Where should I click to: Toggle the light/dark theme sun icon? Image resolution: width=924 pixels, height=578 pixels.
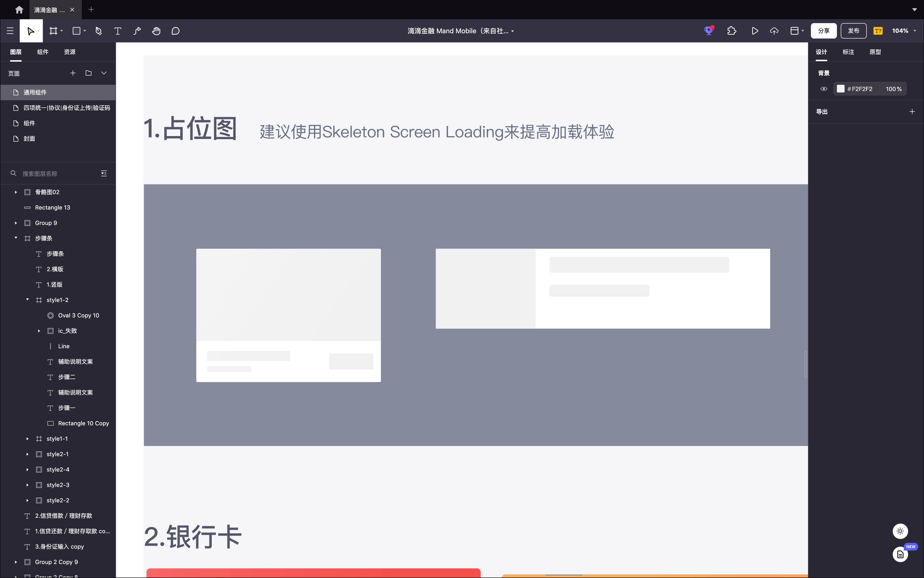(x=900, y=531)
